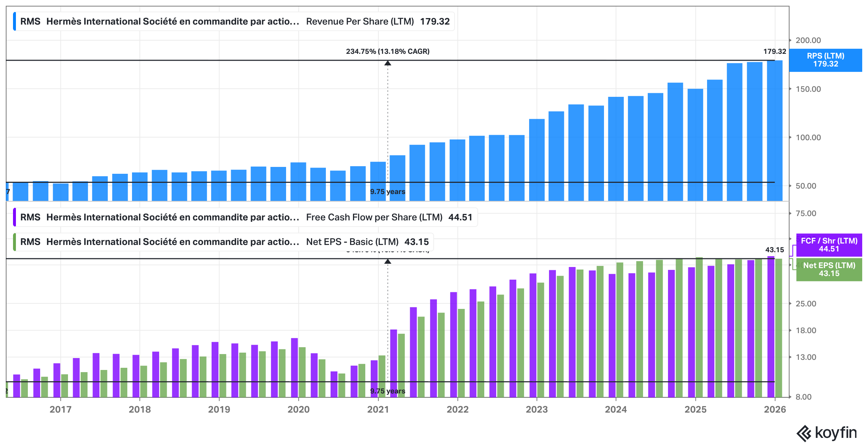Click the green Net EPS legend swatch
Image resolution: width=868 pixels, height=448 pixels.
tap(14, 242)
